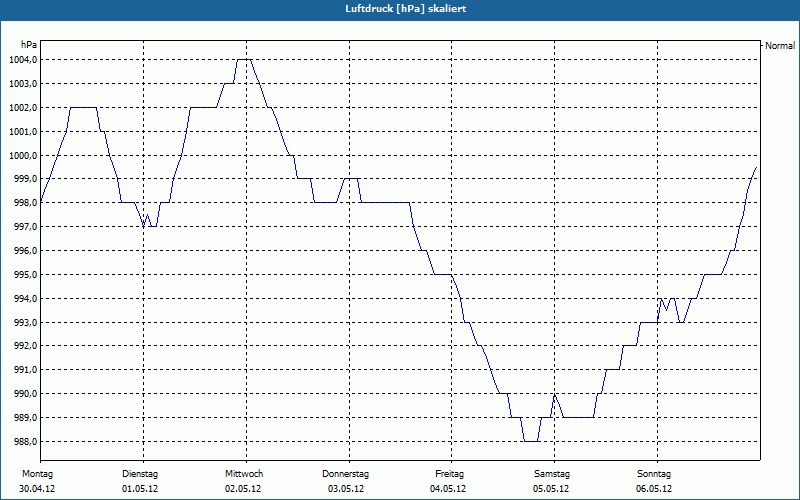Image resolution: width=800 pixels, height=500 pixels.
Task: Click the 'Normal' legend label
Action: (x=780, y=46)
